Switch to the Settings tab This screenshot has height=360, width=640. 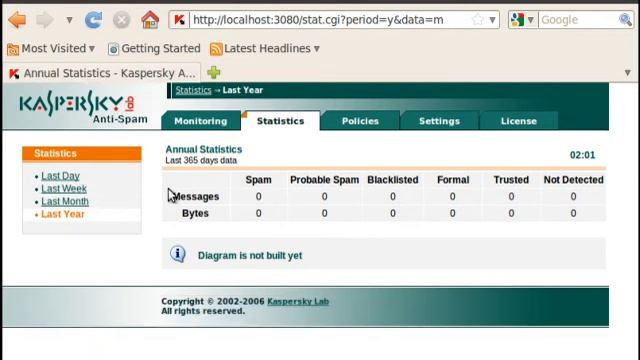point(439,121)
